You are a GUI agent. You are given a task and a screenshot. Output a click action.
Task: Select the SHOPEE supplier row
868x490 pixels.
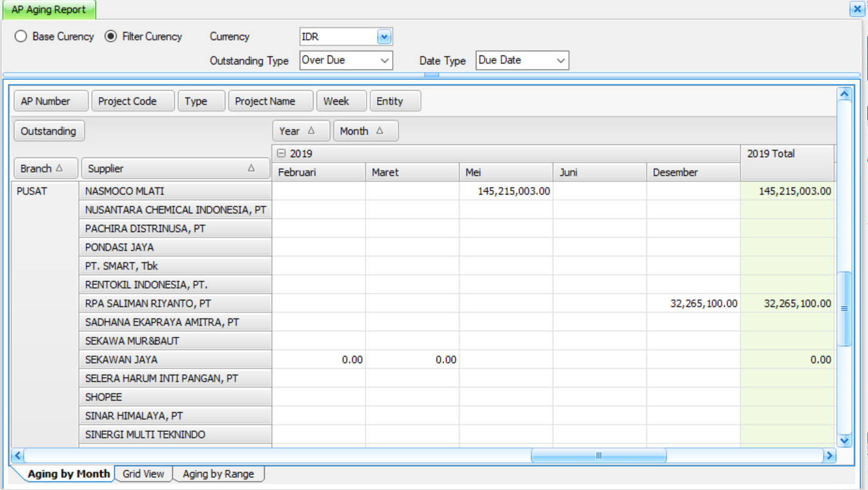[175, 397]
